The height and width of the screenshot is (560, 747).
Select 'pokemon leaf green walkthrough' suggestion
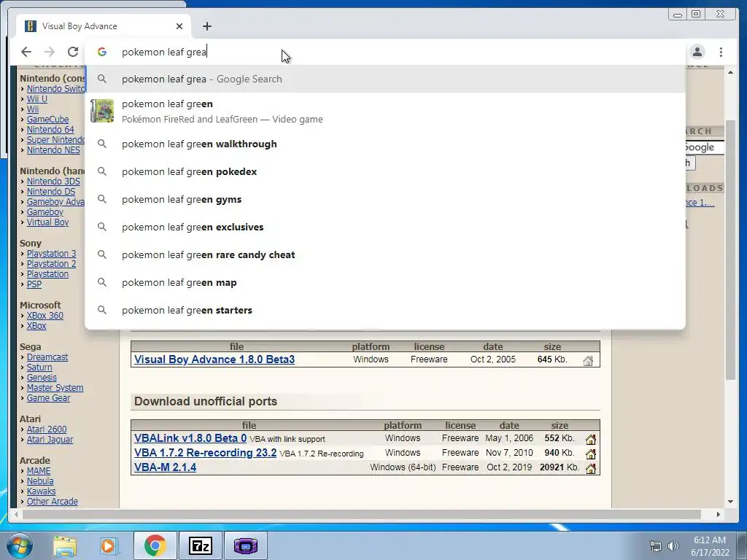[385, 144]
